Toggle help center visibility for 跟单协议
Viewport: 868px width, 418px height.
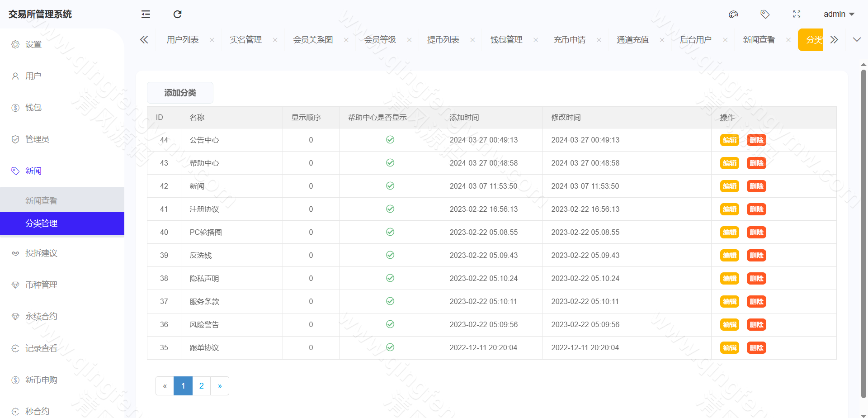(x=390, y=347)
